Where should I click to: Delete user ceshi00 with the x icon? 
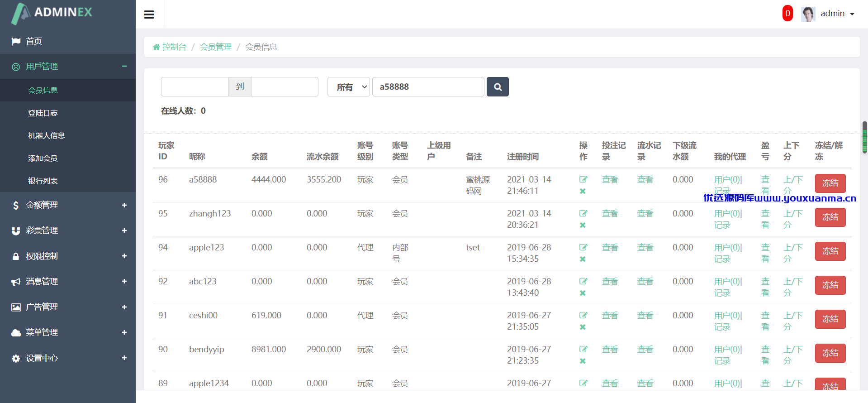click(x=583, y=327)
